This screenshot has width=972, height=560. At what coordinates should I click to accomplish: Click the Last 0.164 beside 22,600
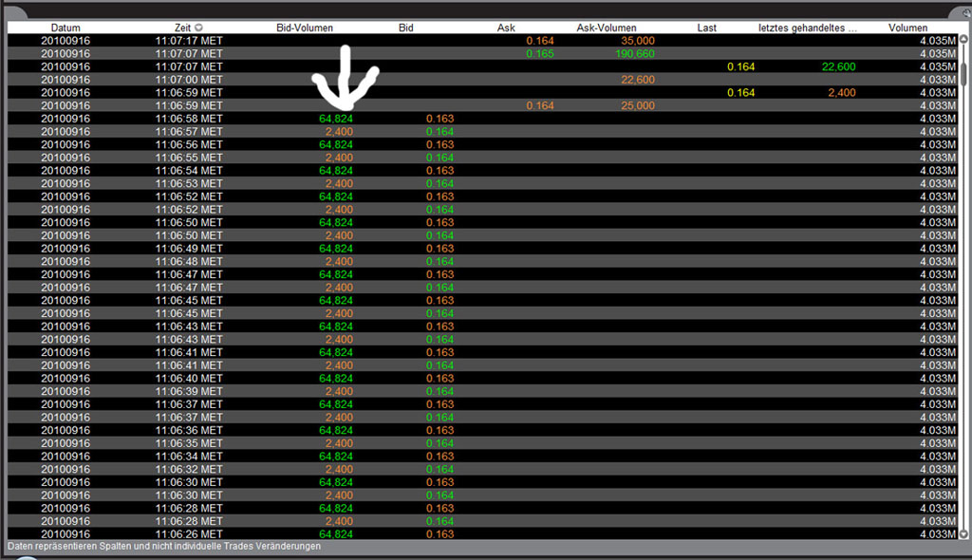(x=740, y=67)
